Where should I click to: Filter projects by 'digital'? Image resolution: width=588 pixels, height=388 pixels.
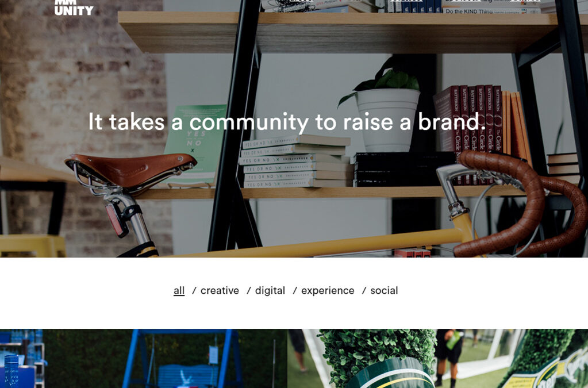tap(270, 290)
